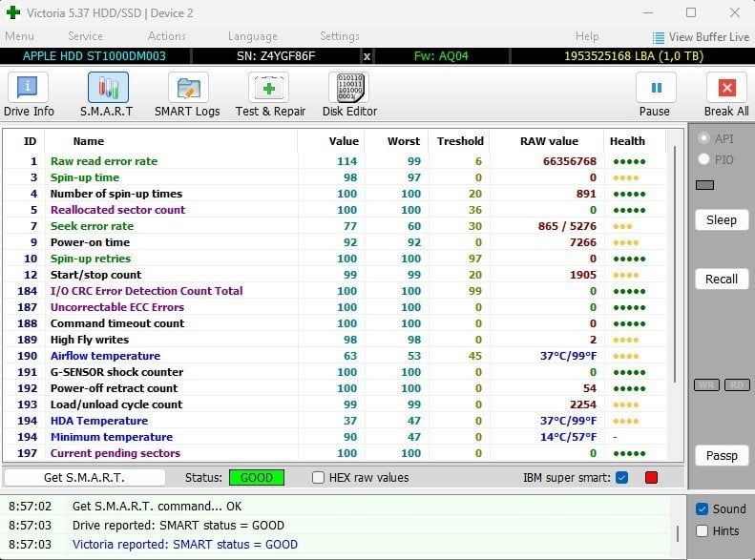Select the Uncorrectable ECC Errors row
Image resolution: width=755 pixels, height=560 pixels.
click(x=335, y=307)
